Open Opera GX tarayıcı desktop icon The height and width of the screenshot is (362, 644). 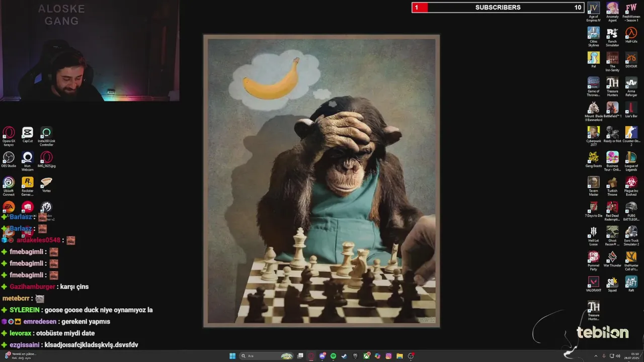click(x=9, y=136)
